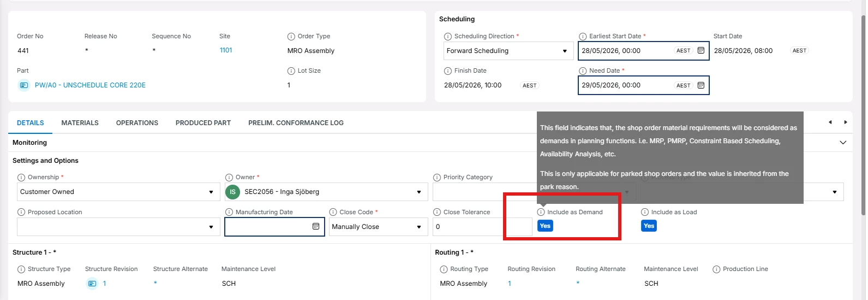Click info icon next to Include as Load

pos(645,213)
